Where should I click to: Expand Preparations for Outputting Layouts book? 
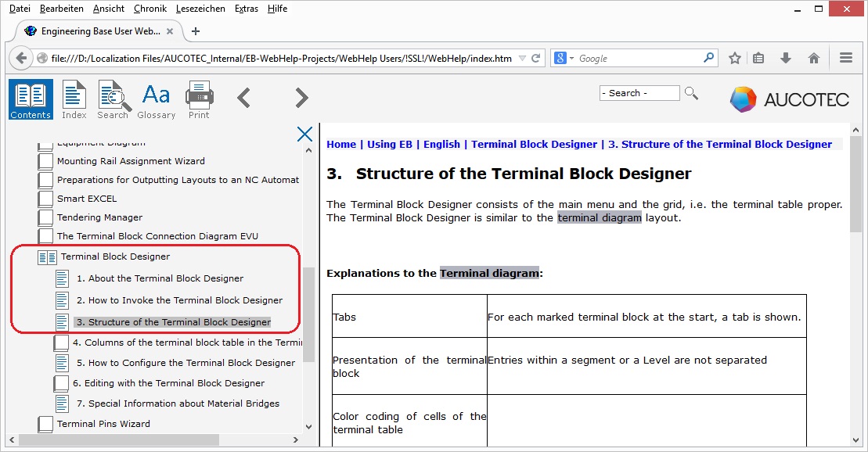point(45,180)
